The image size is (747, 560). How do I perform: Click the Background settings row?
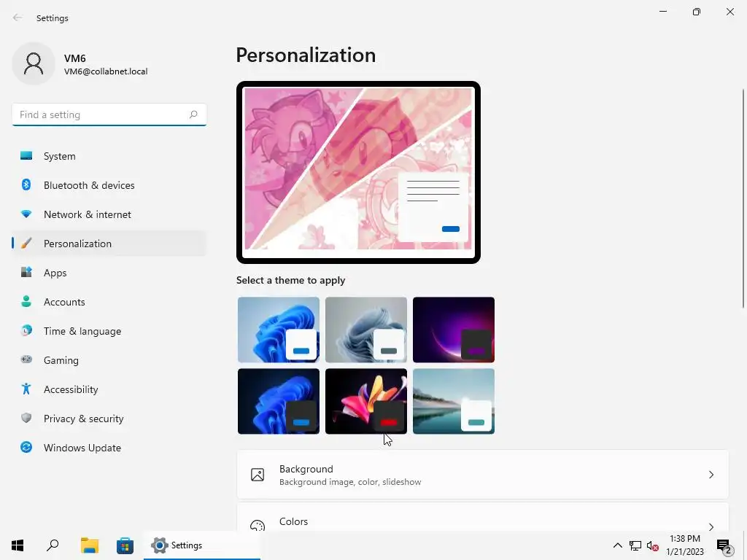(483, 475)
